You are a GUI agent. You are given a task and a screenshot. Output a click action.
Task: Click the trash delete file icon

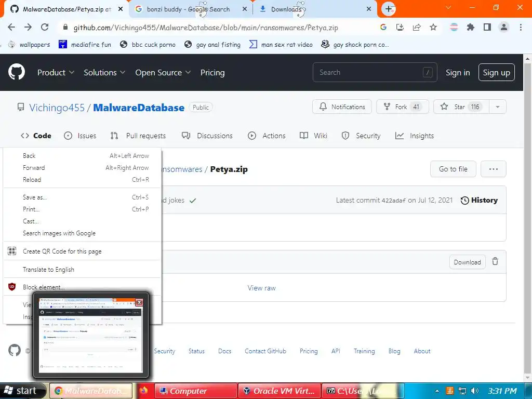495,262
